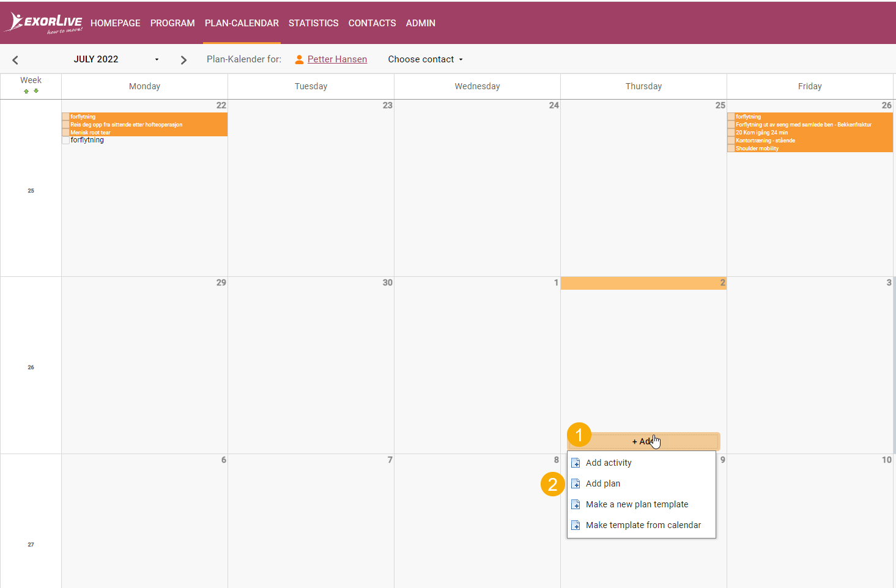Open the PROGRAM menu
The image size is (896, 588).
pyautogui.click(x=172, y=23)
